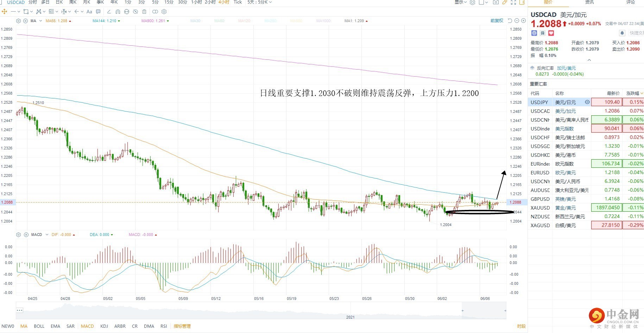This screenshot has height=333, width=644.
Task: Take a chart screenshot with camera icon
Action: coord(495,2)
